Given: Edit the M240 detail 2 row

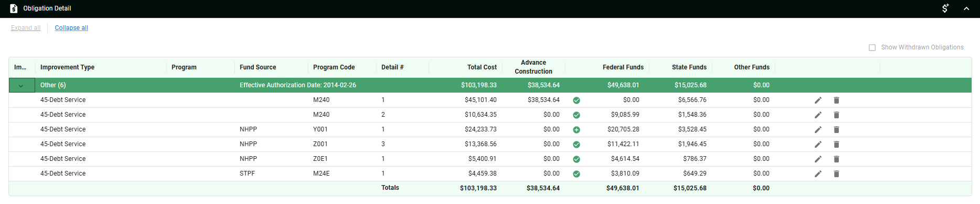Looking at the screenshot, I should [x=818, y=115].
